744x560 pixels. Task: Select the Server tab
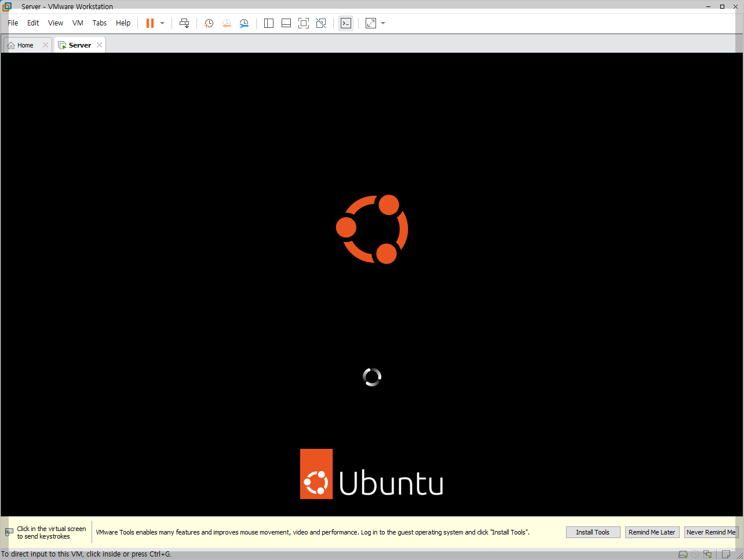click(x=80, y=45)
